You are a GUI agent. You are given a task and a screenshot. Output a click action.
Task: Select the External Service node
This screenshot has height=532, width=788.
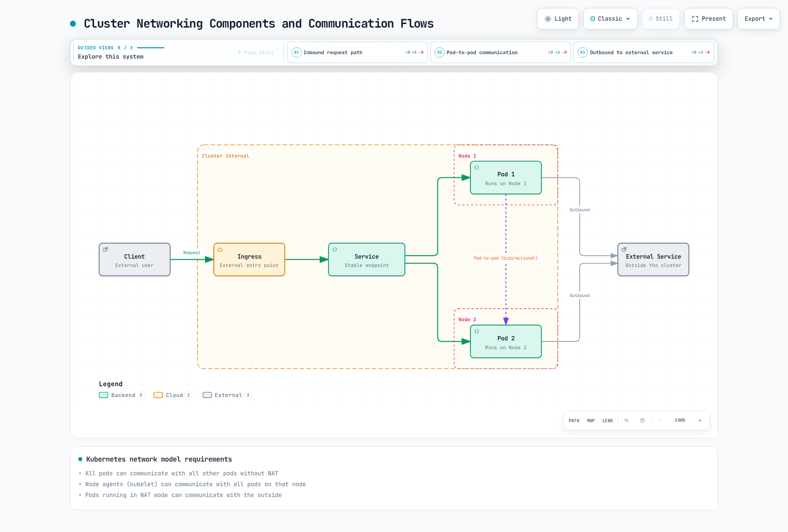click(653, 260)
